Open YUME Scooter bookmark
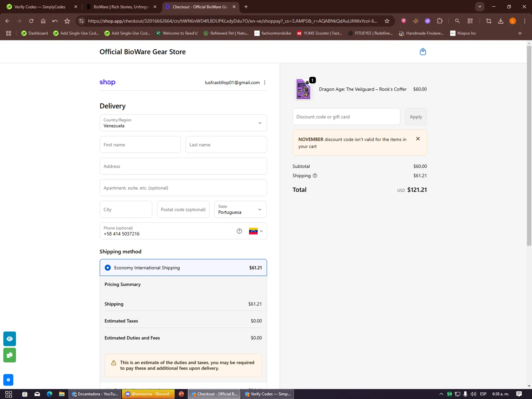The height and width of the screenshot is (399, 532). [x=319, y=33]
